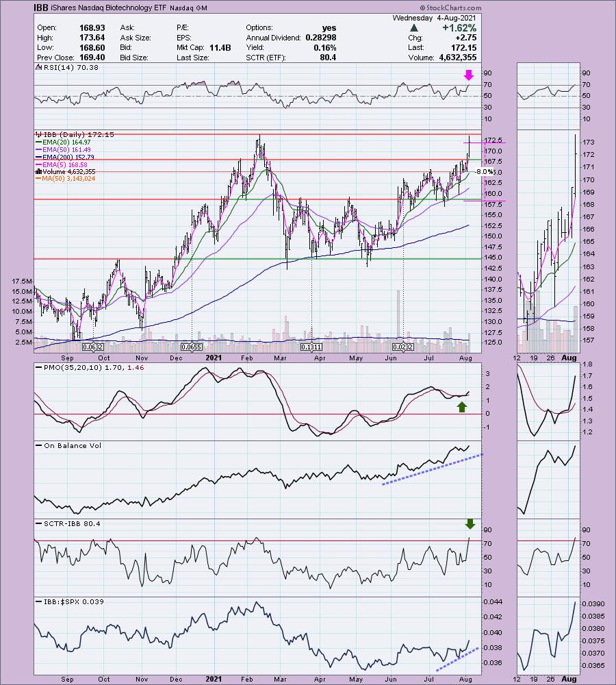The height and width of the screenshot is (685, 616).
Task: Click the 0.0390 axis label in zoom panel
Action: click(x=593, y=603)
